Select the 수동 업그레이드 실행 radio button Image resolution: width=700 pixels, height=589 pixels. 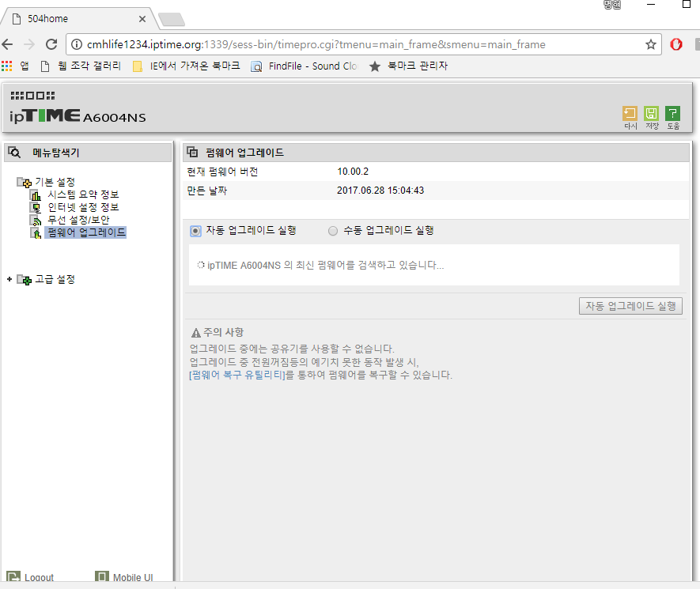pyautogui.click(x=333, y=231)
